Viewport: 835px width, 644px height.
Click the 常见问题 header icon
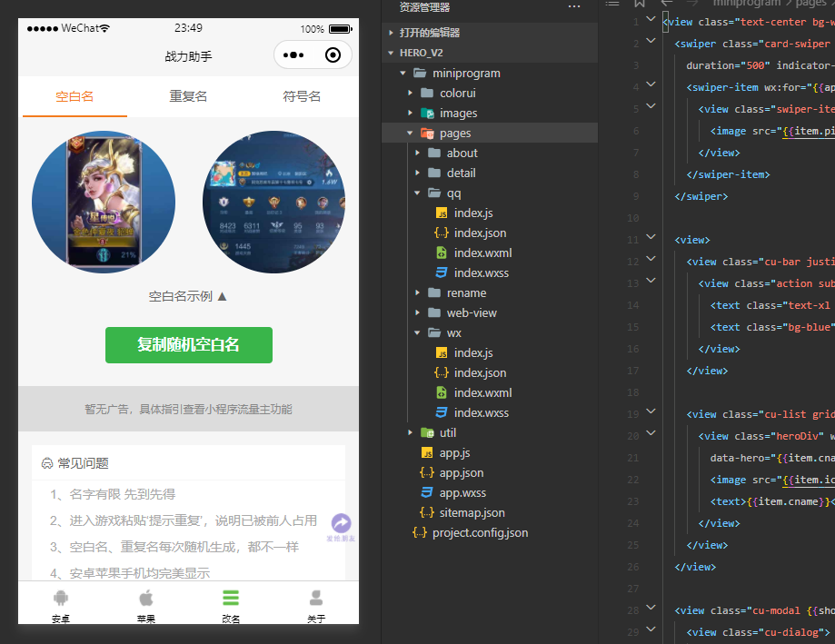[x=47, y=463]
